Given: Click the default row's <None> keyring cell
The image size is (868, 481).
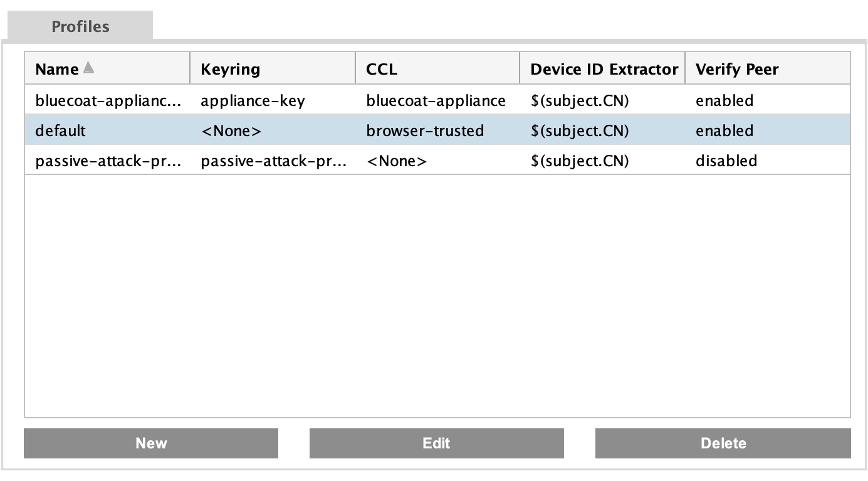Looking at the screenshot, I should (x=231, y=130).
